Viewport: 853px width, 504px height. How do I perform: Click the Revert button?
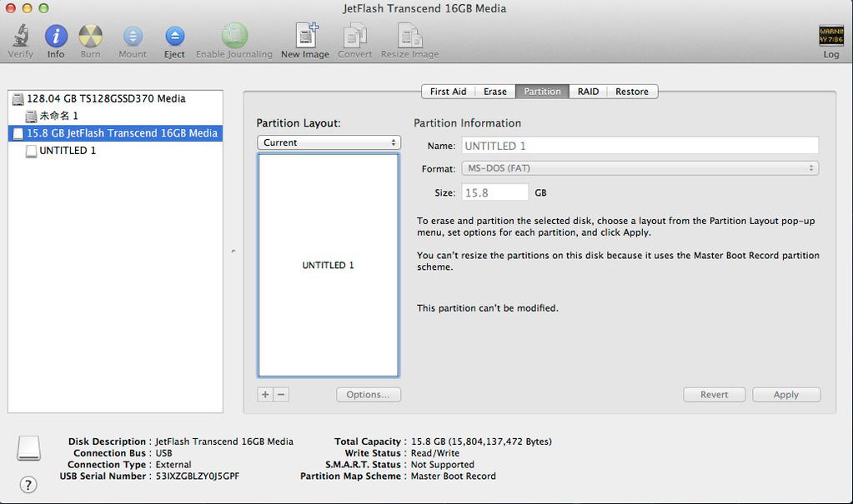point(715,395)
